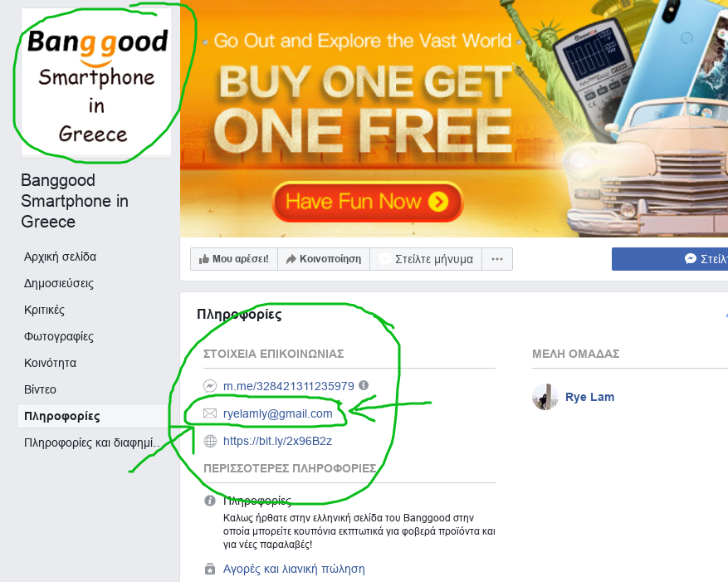
Task: Click the thumbs-up Μου αρέσει! like button
Action: tap(234, 259)
